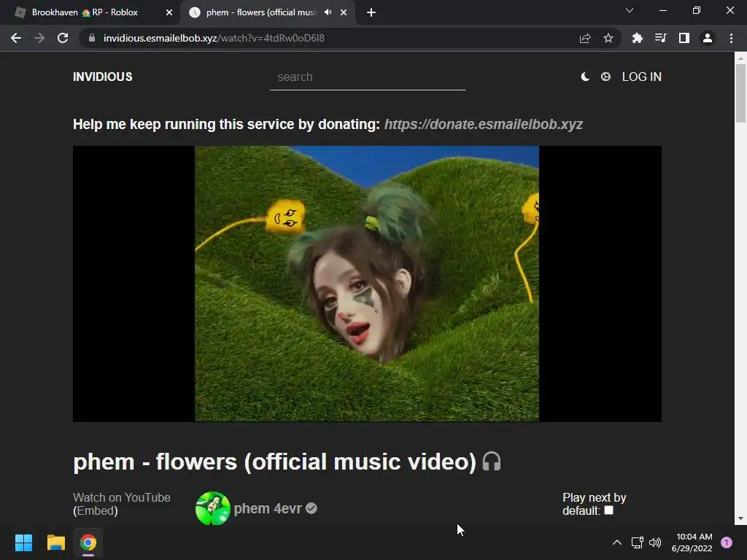Focus the Invidious search field
Screen dimensions: 747x560
pyautogui.click(x=368, y=77)
